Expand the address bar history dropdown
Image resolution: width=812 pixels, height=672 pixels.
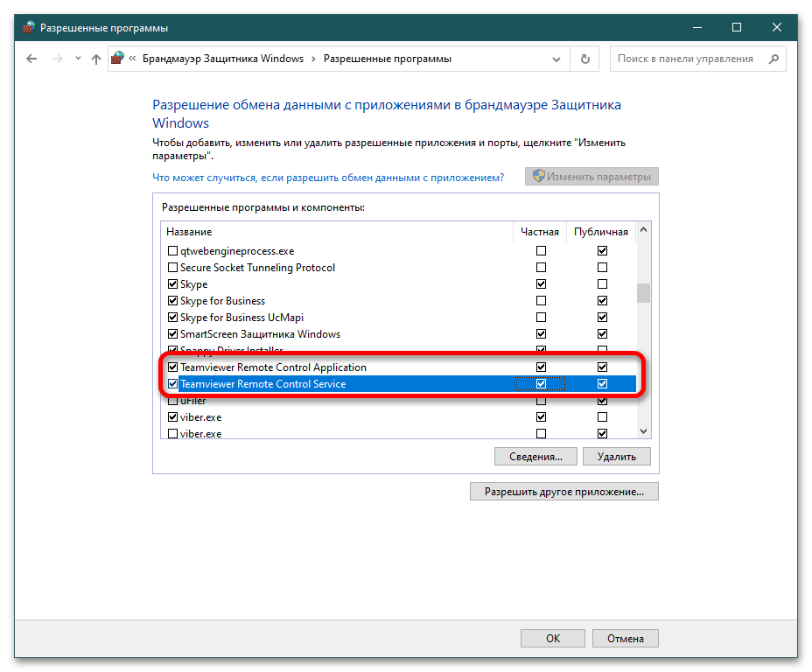click(x=556, y=59)
